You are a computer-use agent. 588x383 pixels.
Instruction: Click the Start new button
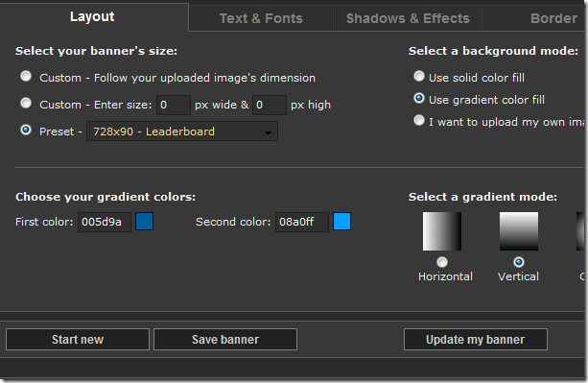78,340
